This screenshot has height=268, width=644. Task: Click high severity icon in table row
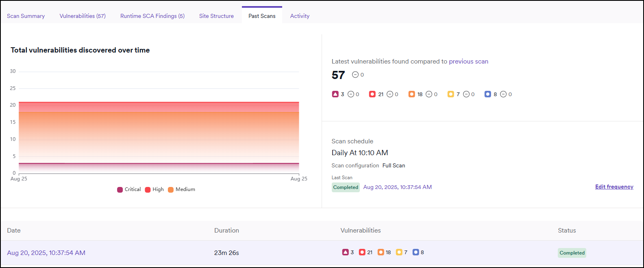[x=362, y=252]
